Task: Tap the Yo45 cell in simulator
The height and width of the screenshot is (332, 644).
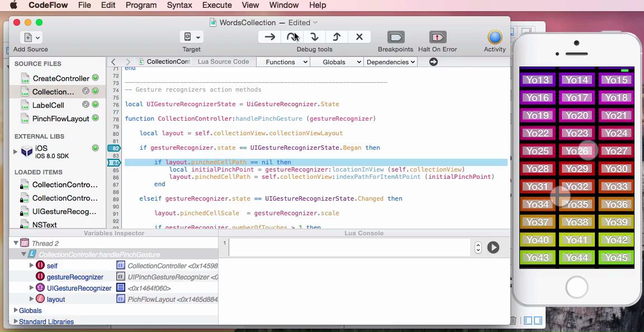Action: (616, 258)
